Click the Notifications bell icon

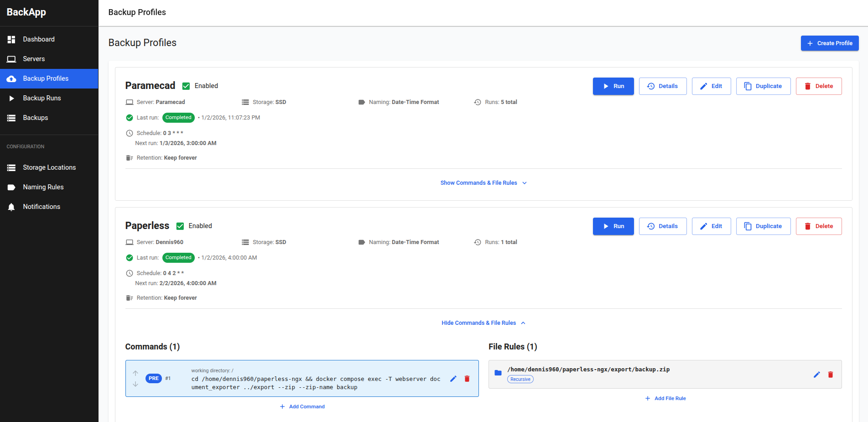point(11,207)
